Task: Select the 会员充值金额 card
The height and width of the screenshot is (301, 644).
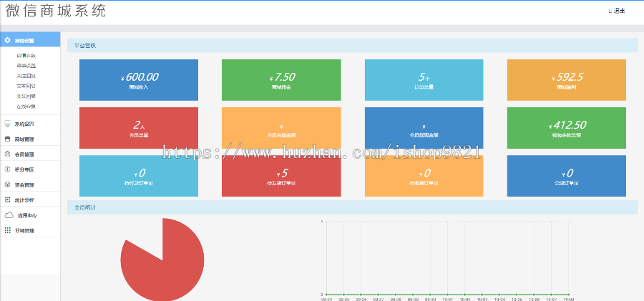Action: pyautogui.click(x=281, y=128)
